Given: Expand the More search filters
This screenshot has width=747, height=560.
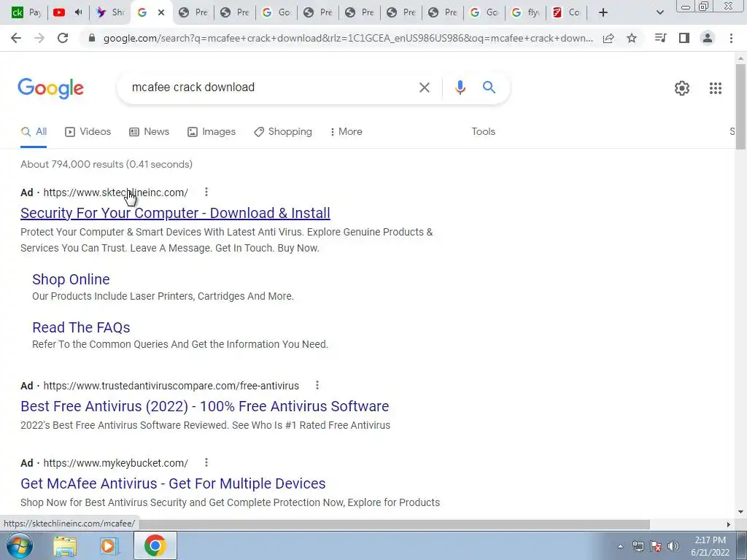Looking at the screenshot, I should click(346, 132).
